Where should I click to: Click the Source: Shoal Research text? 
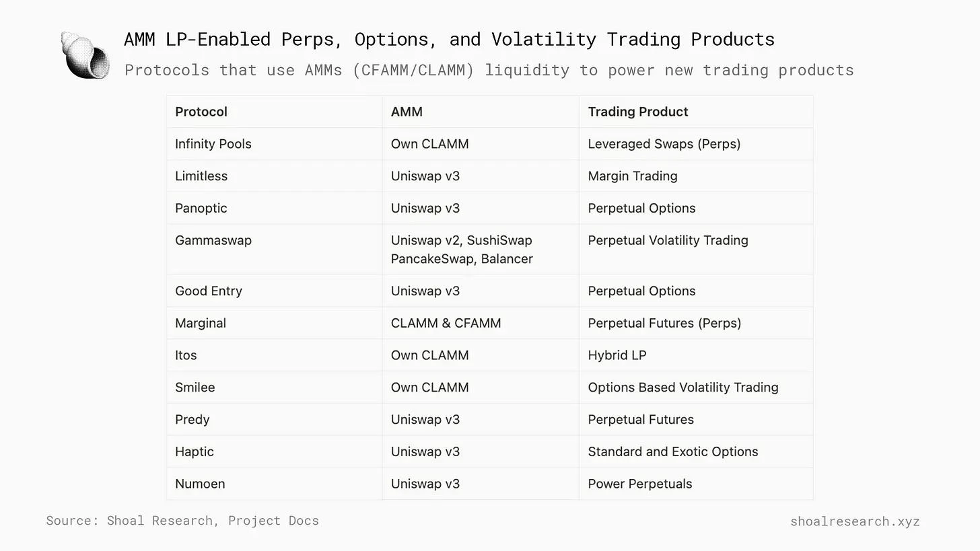tap(182, 521)
